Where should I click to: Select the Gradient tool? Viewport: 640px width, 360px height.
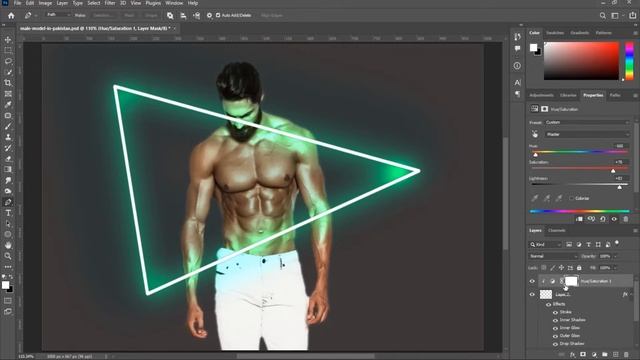coord(8,169)
